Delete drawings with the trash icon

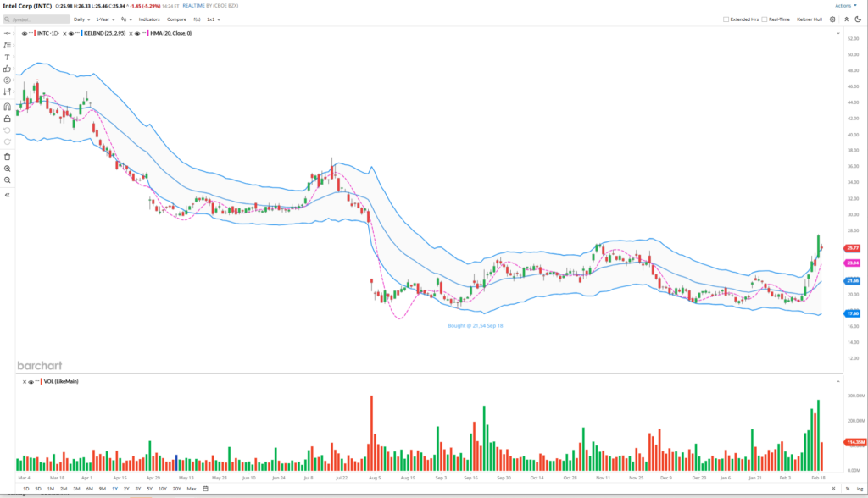point(7,157)
